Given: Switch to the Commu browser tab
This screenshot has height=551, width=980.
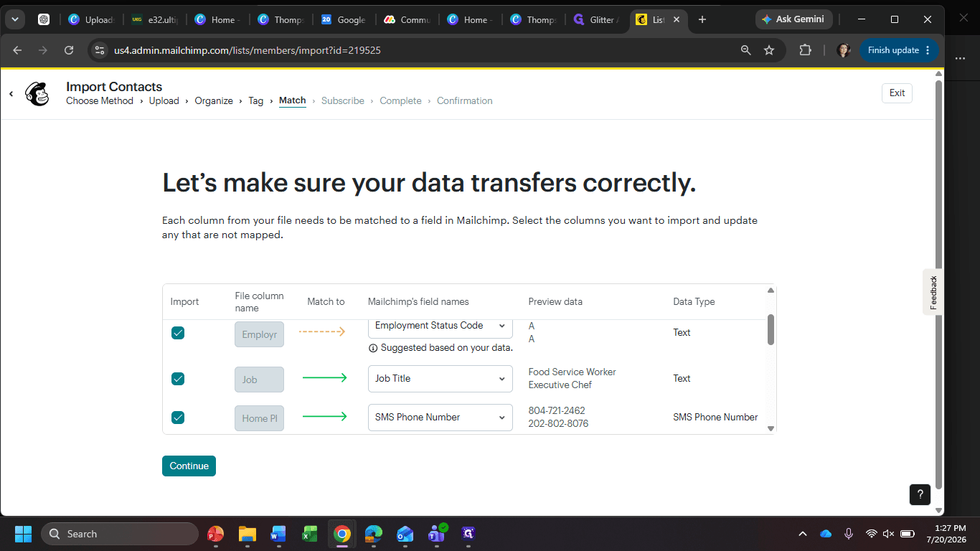Looking at the screenshot, I should (407, 20).
